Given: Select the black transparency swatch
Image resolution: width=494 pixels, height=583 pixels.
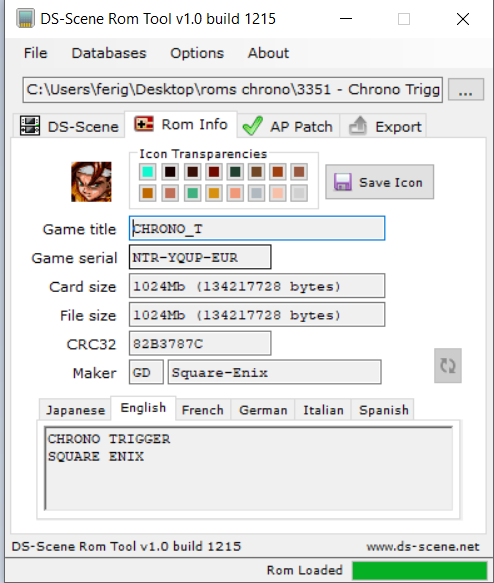Looking at the screenshot, I should (x=170, y=172).
